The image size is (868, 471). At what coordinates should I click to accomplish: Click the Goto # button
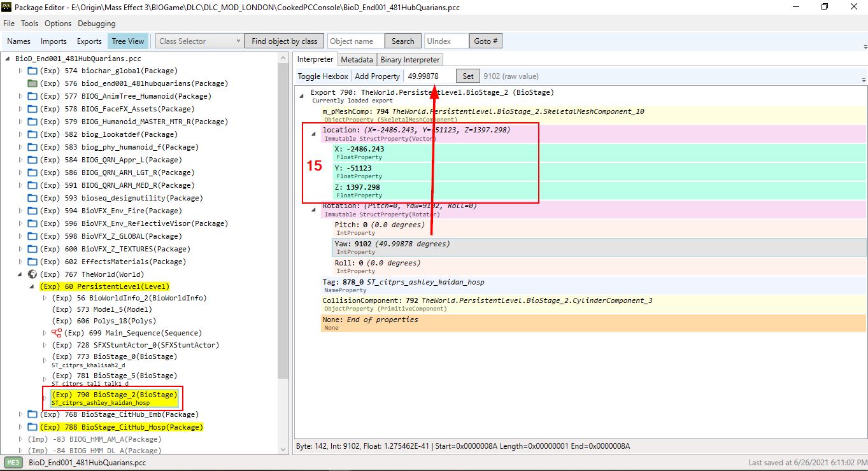coord(486,41)
